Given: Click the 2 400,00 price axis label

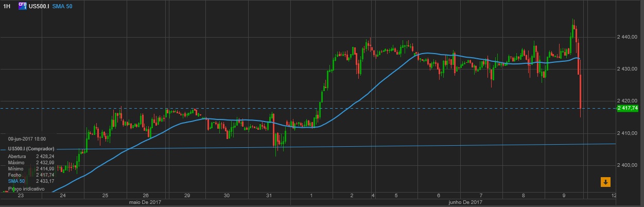Looking at the screenshot, I should [x=628, y=165].
